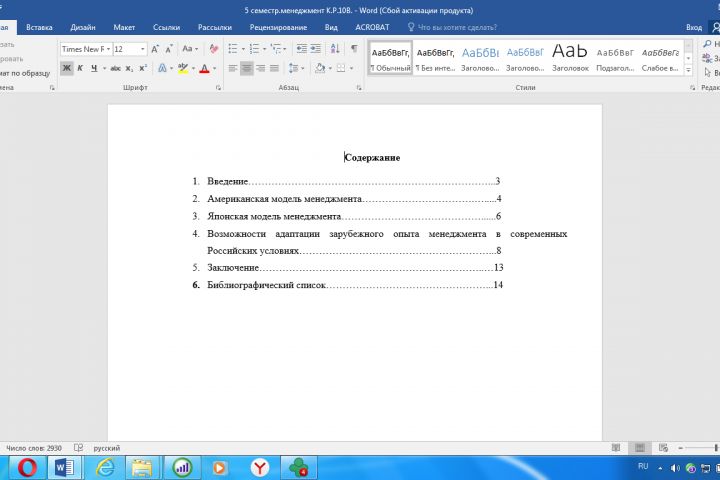Open Абзац dialog launcher
720x480 pixels.
359,87
